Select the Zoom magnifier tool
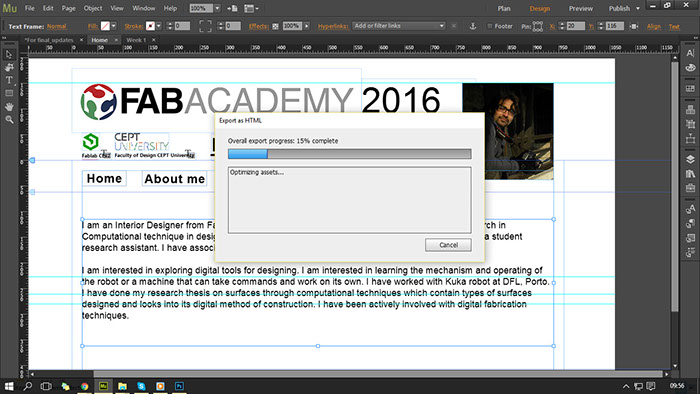 coord(9,120)
